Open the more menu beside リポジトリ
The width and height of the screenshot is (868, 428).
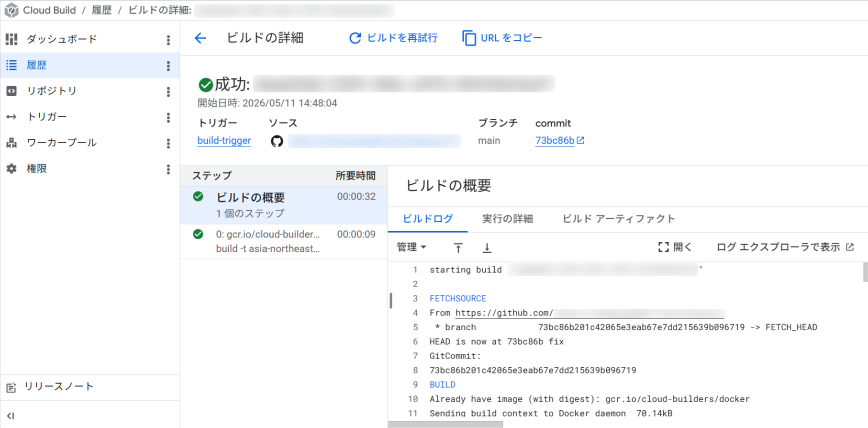click(168, 91)
